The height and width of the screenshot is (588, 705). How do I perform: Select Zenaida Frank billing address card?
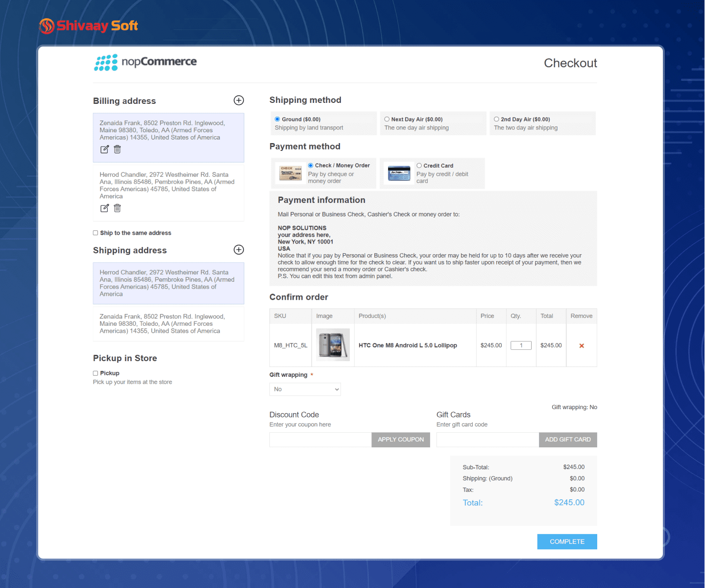coord(169,138)
